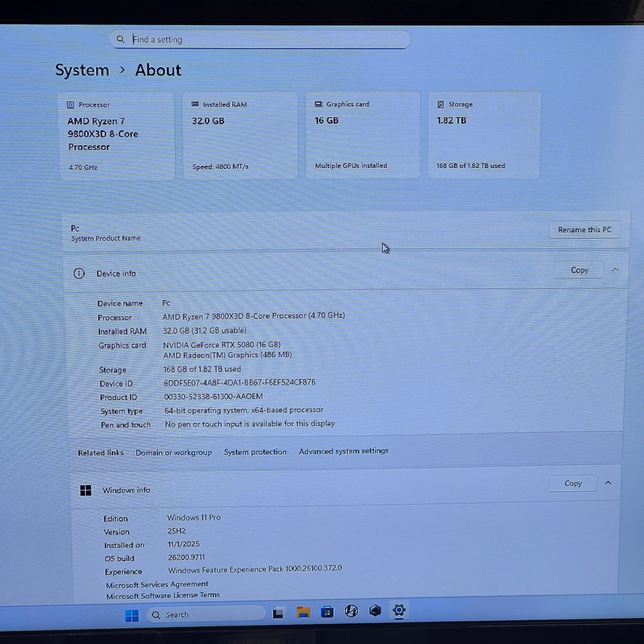The image size is (644, 644).
Task: Select 'AMD Radeon(TM) Graphics (486 MB)' text
Action: [x=228, y=355]
